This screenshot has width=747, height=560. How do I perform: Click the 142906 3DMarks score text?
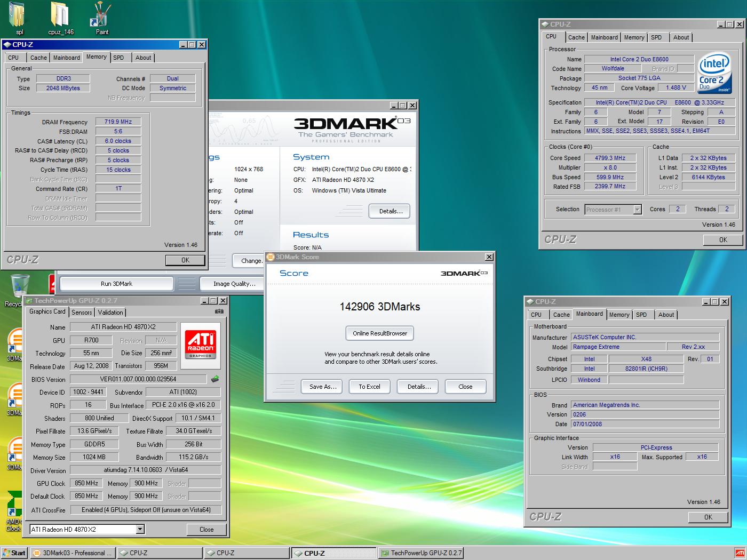tap(380, 307)
